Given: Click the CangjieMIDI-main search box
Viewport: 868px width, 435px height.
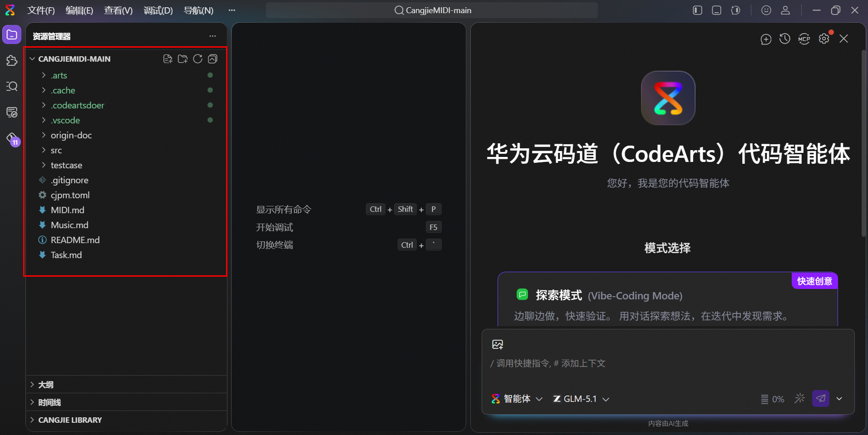Looking at the screenshot, I should pyautogui.click(x=432, y=10).
